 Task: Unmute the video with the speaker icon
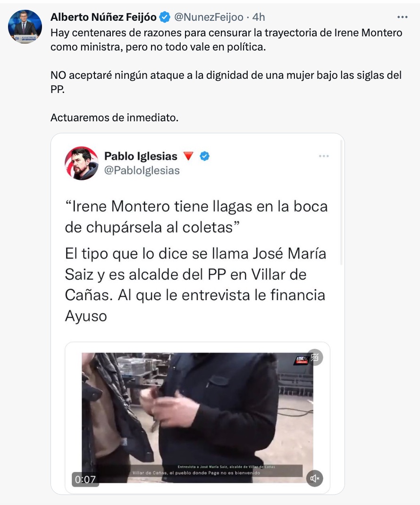(x=314, y=478)
